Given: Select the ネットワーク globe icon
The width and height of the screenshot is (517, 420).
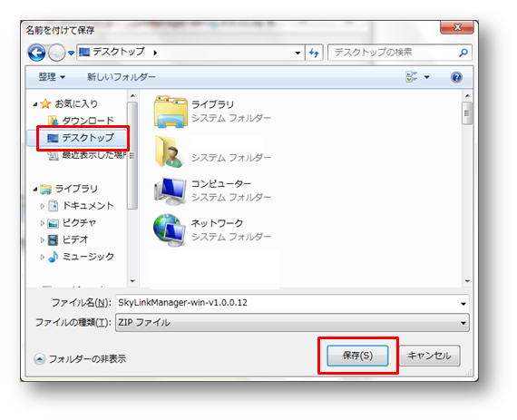Looking at the screenshot, I should pyautogui.click(x=170, y=230).
